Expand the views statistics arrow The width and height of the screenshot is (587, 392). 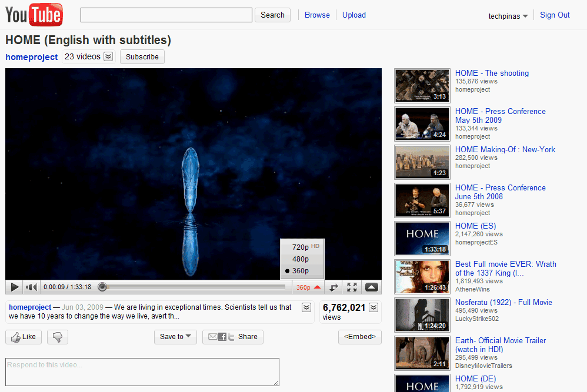[373, 307]
